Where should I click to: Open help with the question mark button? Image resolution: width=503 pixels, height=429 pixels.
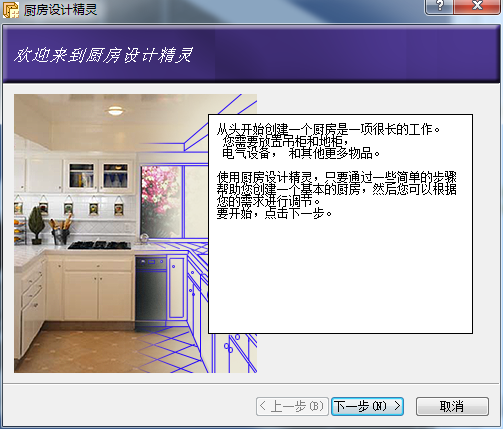tap(439, 6)
